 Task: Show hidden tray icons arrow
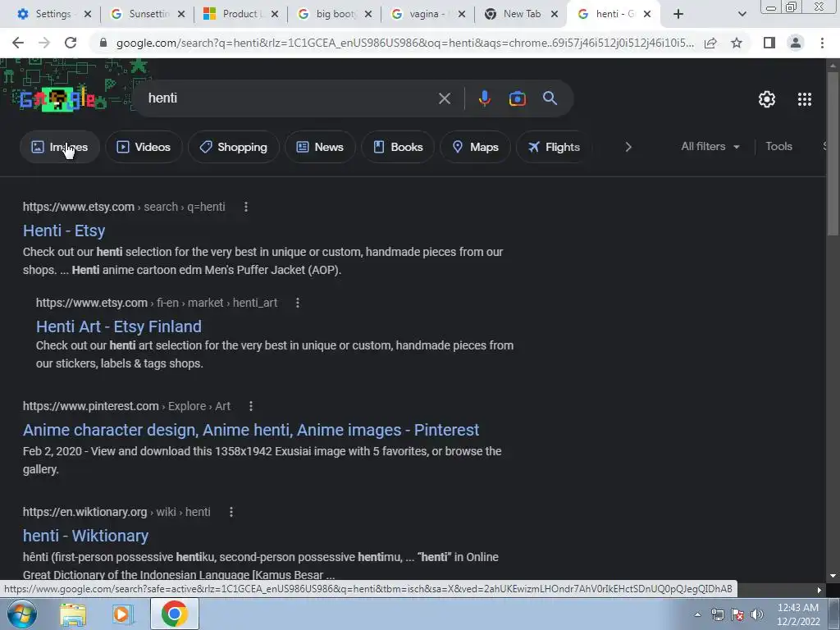click(x=697, y=614)
